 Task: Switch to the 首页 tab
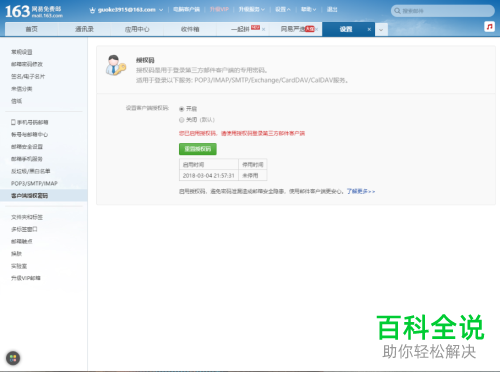tap(32, 29)
